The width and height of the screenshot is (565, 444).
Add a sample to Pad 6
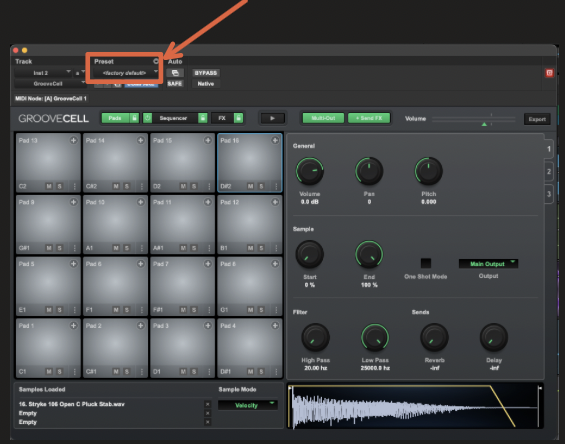tap(141, 264)
